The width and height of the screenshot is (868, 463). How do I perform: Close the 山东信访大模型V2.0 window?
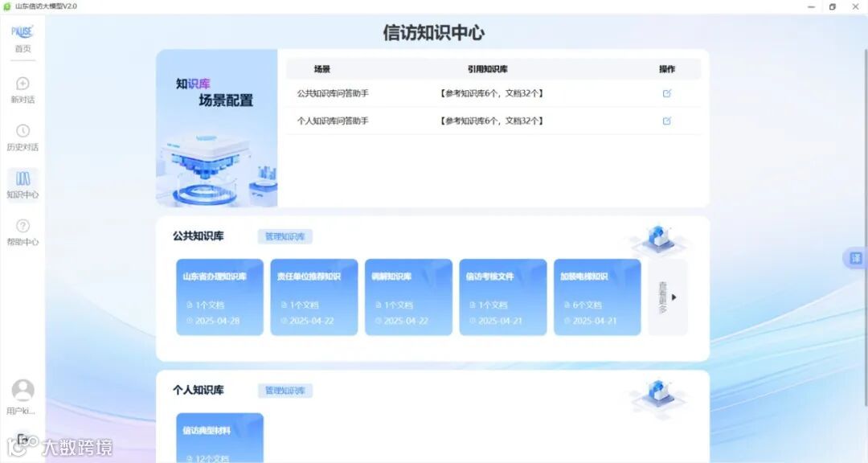854,6
